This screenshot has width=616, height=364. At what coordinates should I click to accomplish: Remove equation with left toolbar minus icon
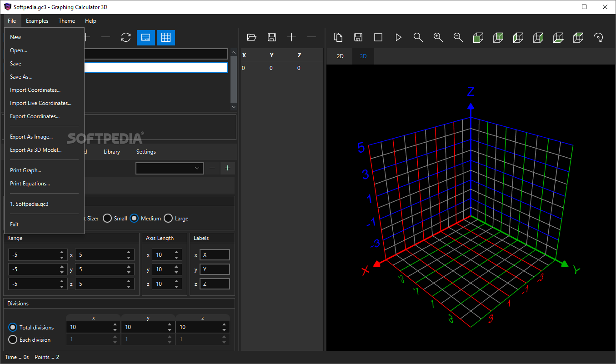pyautogui.click(x=105, y=37)
